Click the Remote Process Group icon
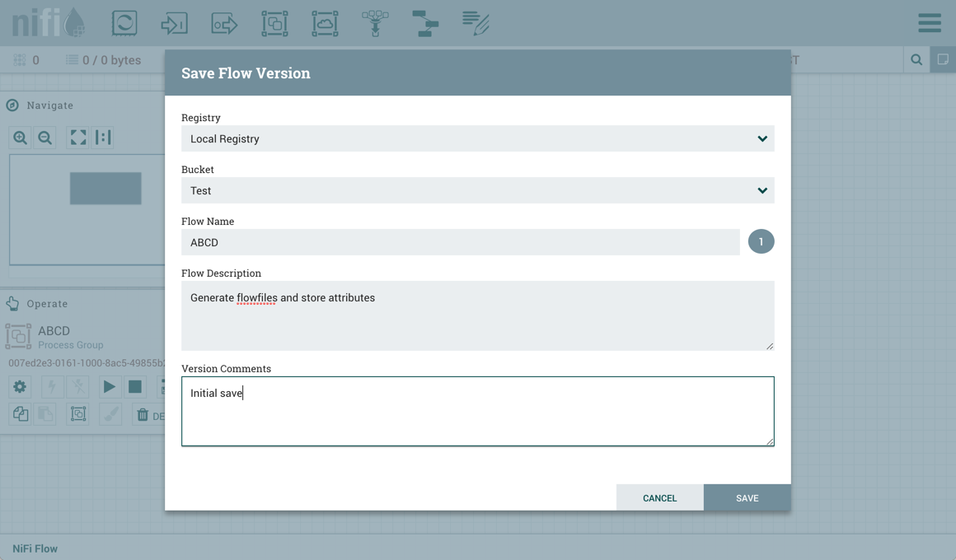Screen dimensions: 956x560 point(325,23)
